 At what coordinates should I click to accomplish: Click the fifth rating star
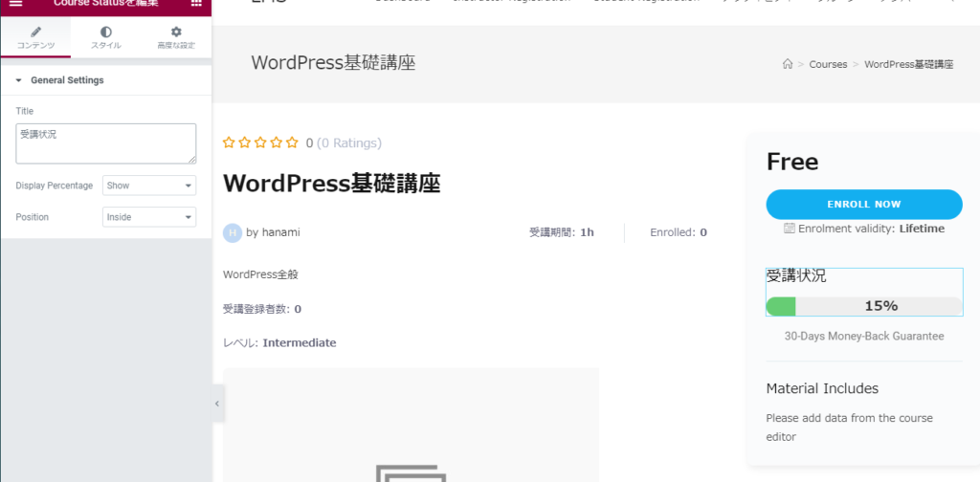[292, 142]
